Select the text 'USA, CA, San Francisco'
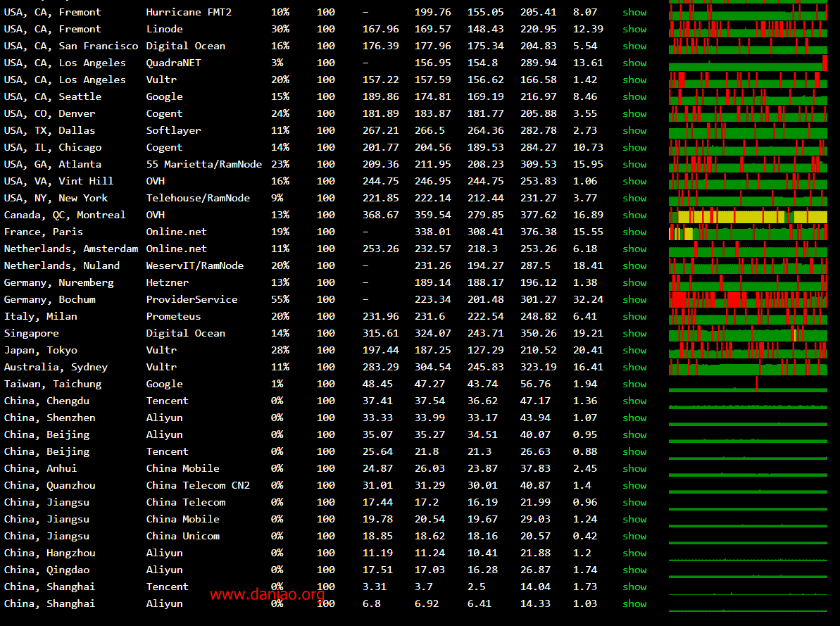The image size is (840, 626). [x=70, y=46]
